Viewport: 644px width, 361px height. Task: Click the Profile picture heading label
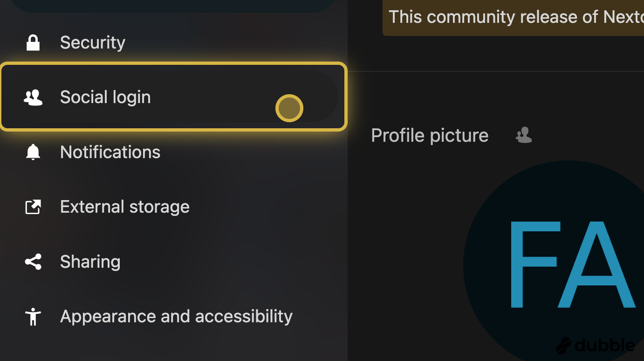[x=430, y=135]
